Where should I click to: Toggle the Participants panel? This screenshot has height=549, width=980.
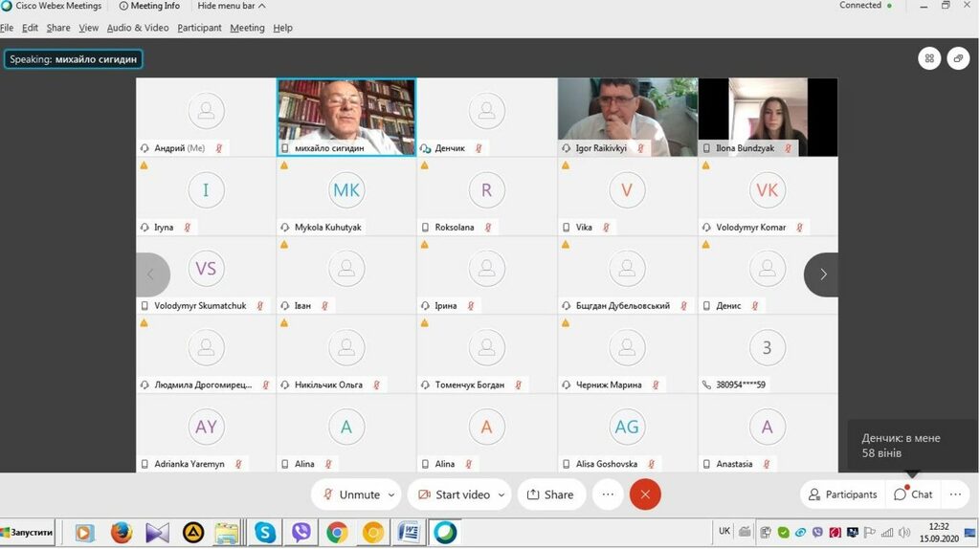[x=842, y=494]
